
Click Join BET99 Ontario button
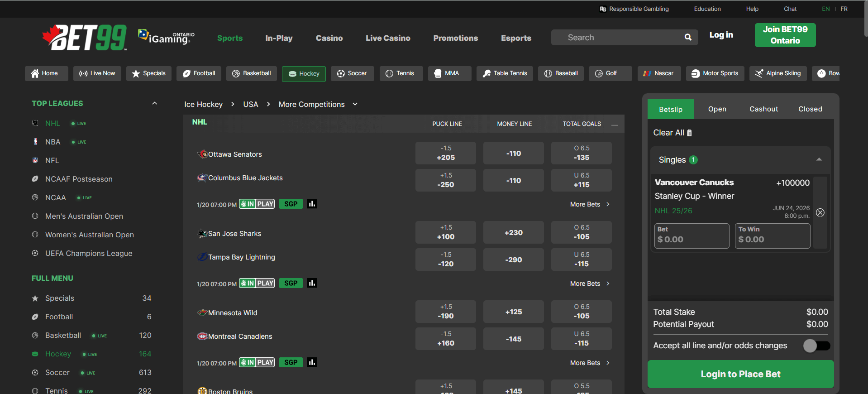[785, 35]
